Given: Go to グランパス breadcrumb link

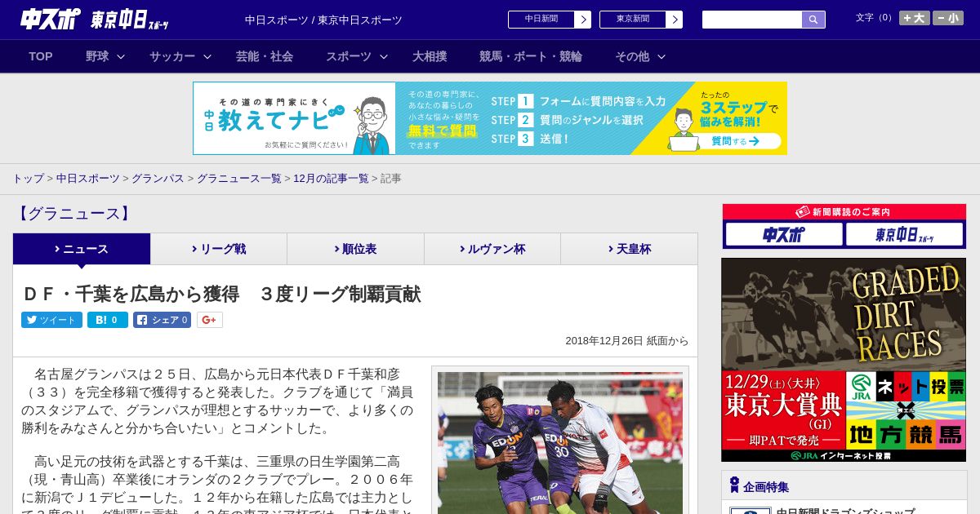Looking at the screenshot, I should pyautogui.click(x=158, y=179).
